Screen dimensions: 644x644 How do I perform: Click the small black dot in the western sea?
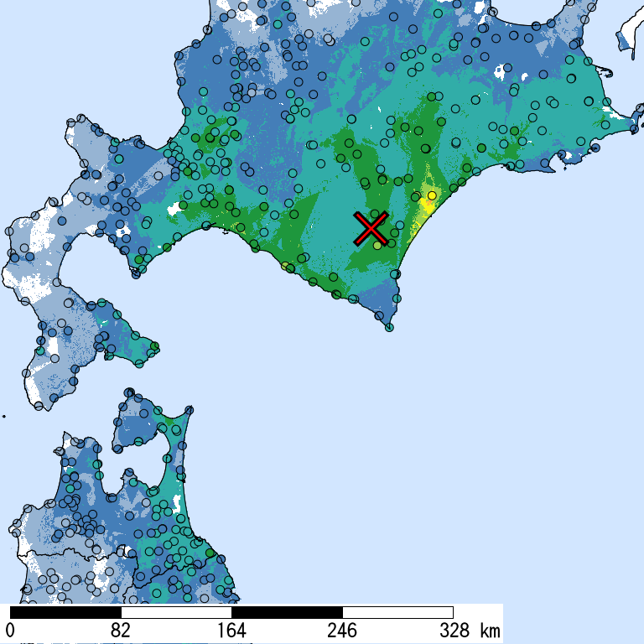4,416
